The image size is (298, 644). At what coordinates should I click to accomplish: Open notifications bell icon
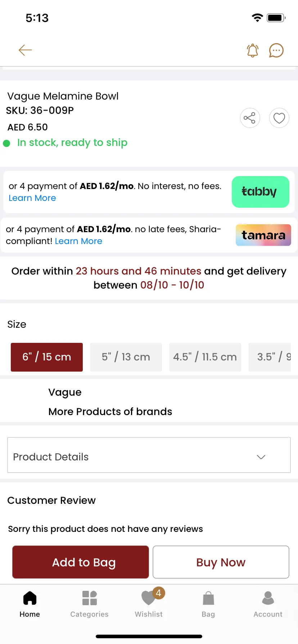pyautogui.click(x=253, y=50)
